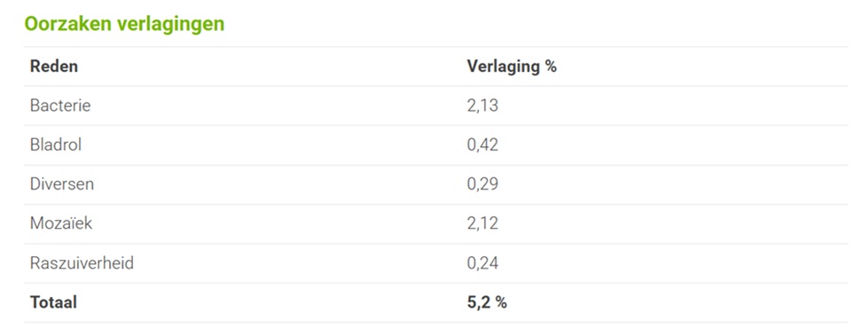Click the 0,24 value for Raszuiverheid
Screen dimensions: 868x328
point(482,262)
